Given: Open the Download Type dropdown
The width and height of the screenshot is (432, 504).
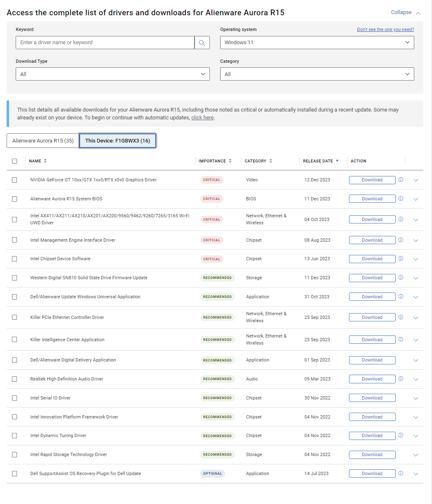Looking at the screenshot, I should tap(112, 74).
